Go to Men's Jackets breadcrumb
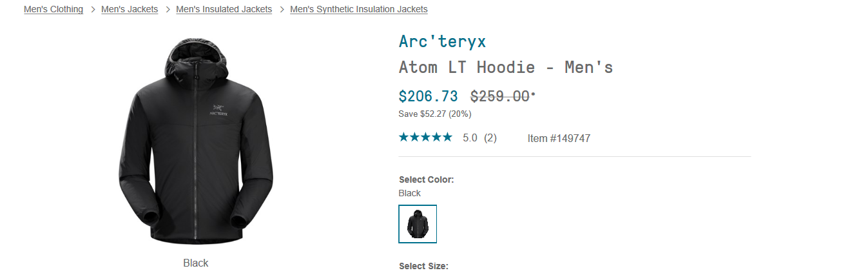Screen dimensions: 868x275 130,9
